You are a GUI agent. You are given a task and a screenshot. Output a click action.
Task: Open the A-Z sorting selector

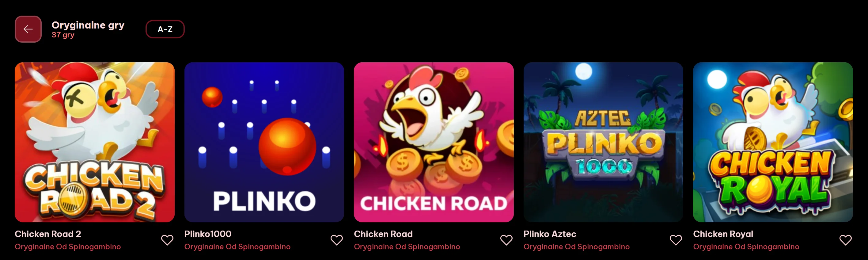[x=165, y=29]
